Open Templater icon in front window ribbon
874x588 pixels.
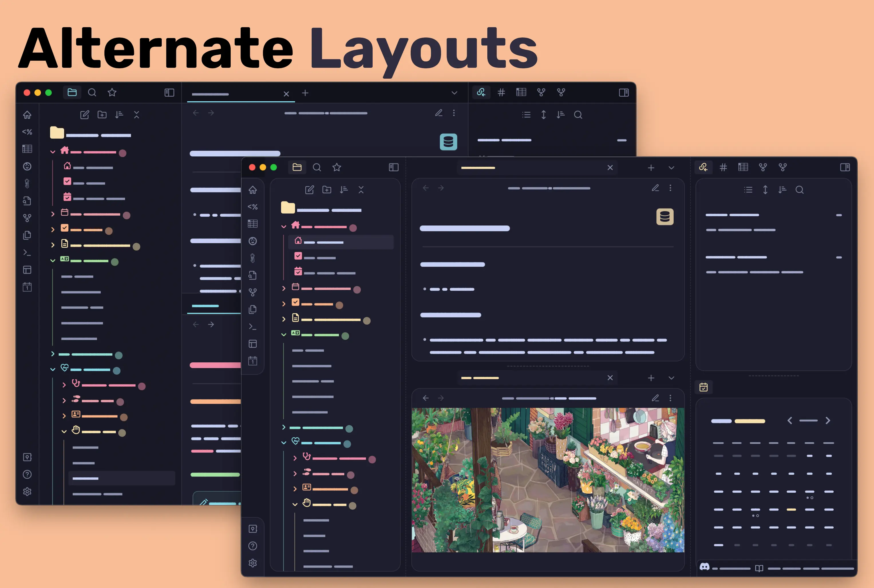pyautogui.click(x=252, y=206)
